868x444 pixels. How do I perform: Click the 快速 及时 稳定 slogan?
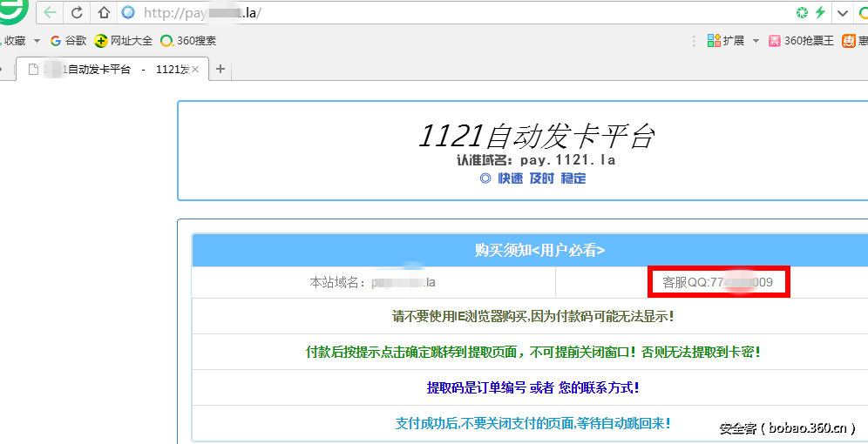(532, 178)
